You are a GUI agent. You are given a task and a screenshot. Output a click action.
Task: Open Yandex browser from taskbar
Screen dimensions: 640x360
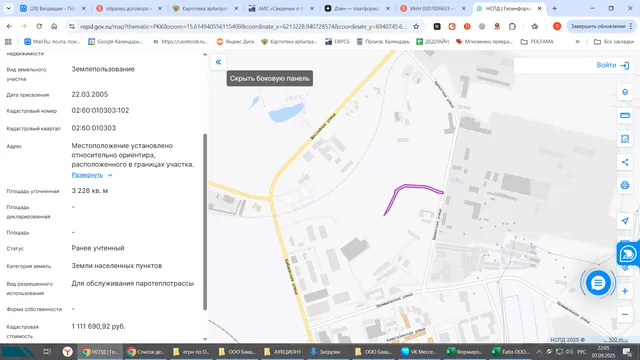tap(68, 351)
